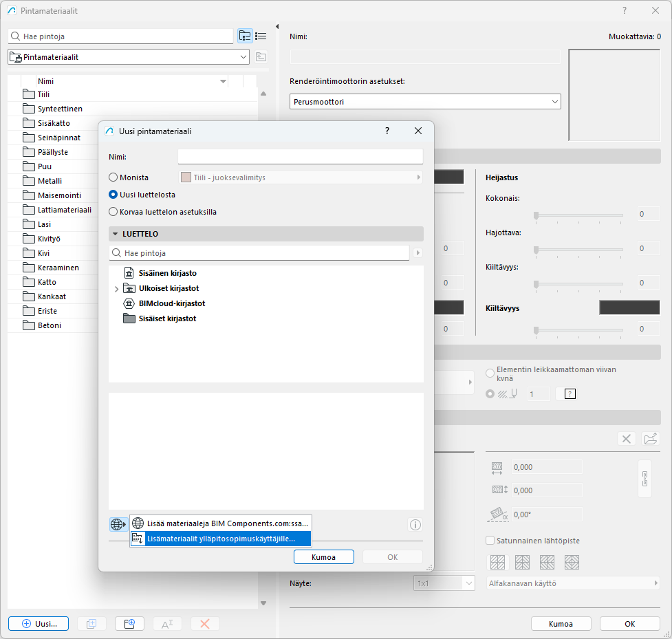Click the texture link chain icon
Screen dimensions: 672x639
[x=644, y=478]
